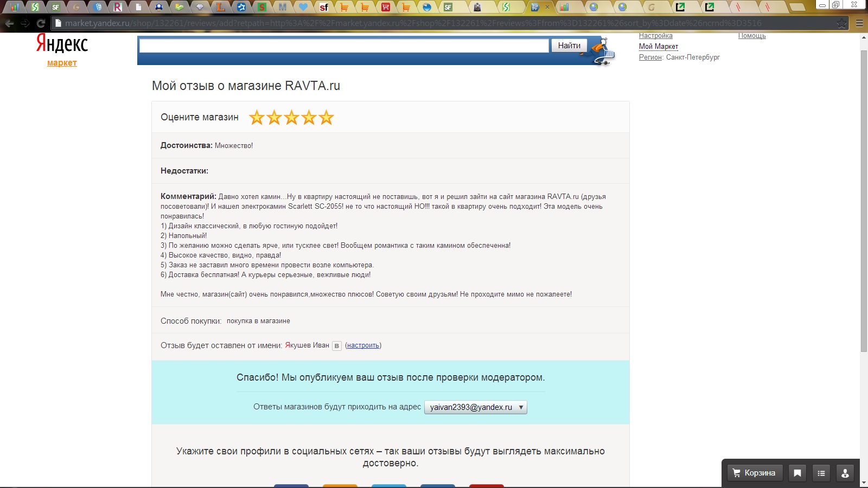Screen dimensions: 868x488
Task: Go to Мой Маркет
Action: tap(659, 47)
